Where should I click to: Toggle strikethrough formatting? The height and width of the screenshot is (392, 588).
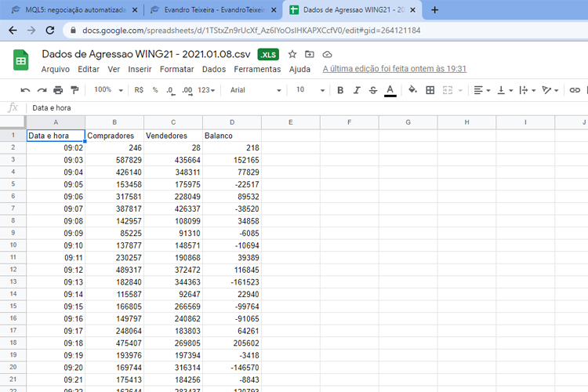373,90
